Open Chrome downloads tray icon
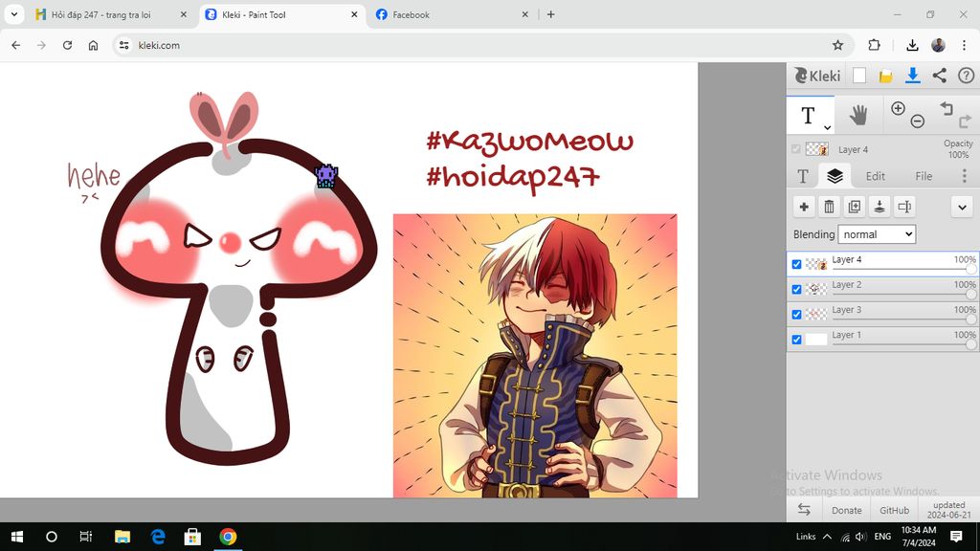Viewport: 980px width, 551px height. (912, 45)
